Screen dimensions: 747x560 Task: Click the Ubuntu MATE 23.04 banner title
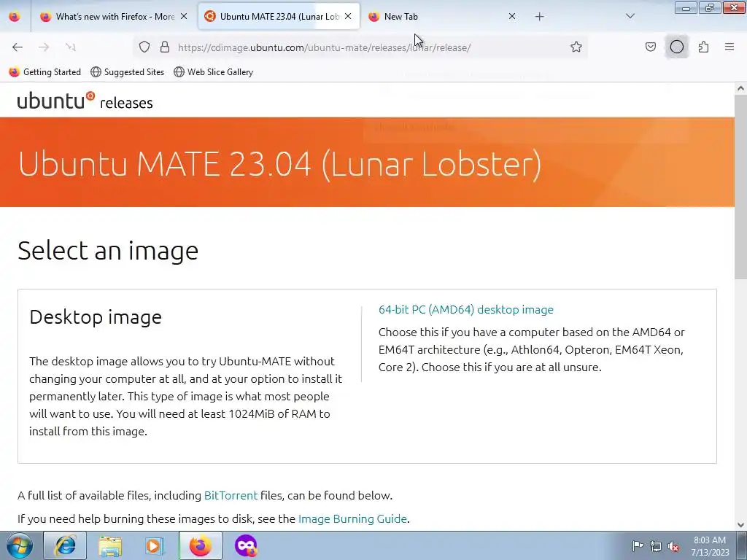pyautogui.click(x=279, y=164)
